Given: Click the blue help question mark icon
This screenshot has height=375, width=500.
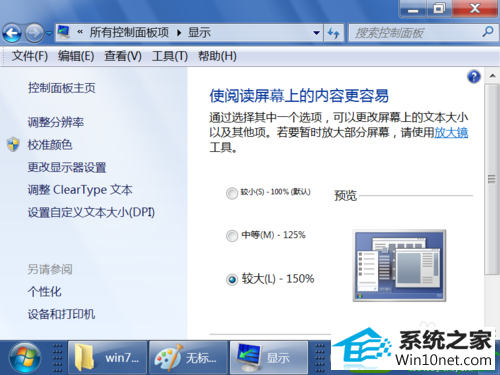Looking at the screenshot, I should click(474, 77).
